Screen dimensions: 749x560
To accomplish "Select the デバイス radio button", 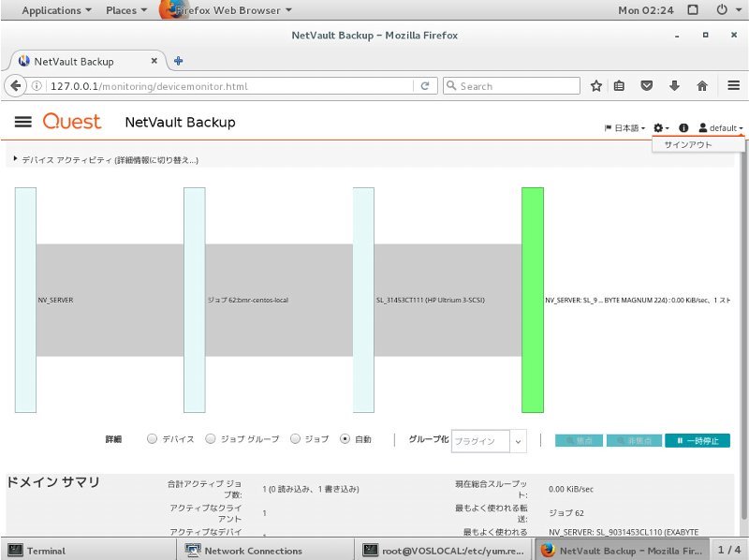I will click(x=152, y=438).
